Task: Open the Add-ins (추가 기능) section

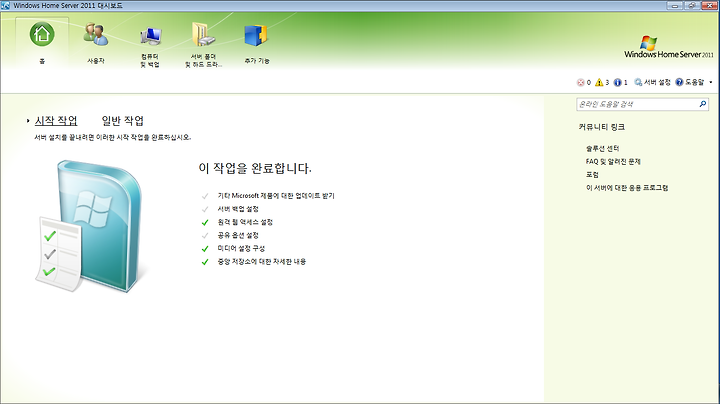Action: [256, 44]
